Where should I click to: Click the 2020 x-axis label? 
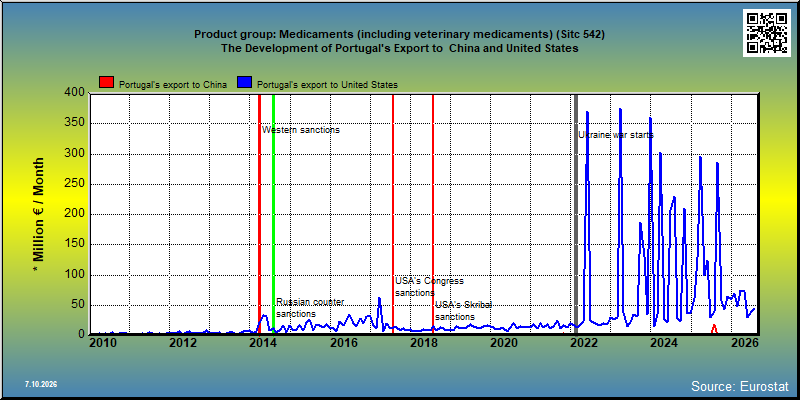coord(504,342)
